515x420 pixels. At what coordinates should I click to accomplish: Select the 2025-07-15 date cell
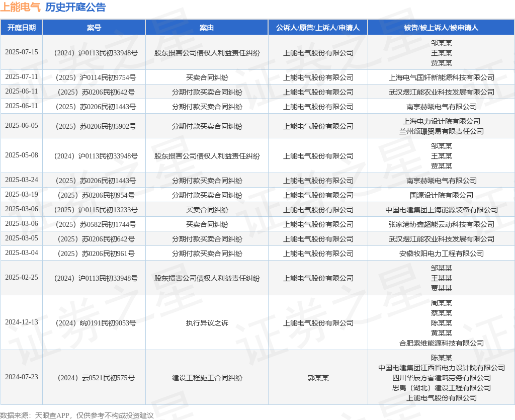(x=21, y=52)
